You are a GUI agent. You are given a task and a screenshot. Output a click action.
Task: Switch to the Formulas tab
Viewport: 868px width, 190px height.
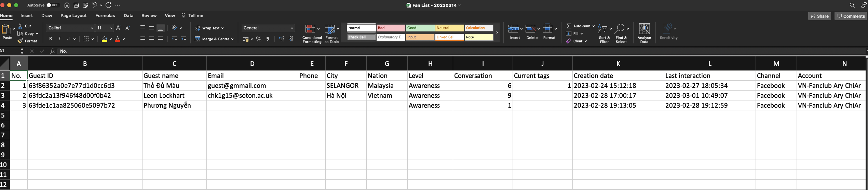pos(105,16)
